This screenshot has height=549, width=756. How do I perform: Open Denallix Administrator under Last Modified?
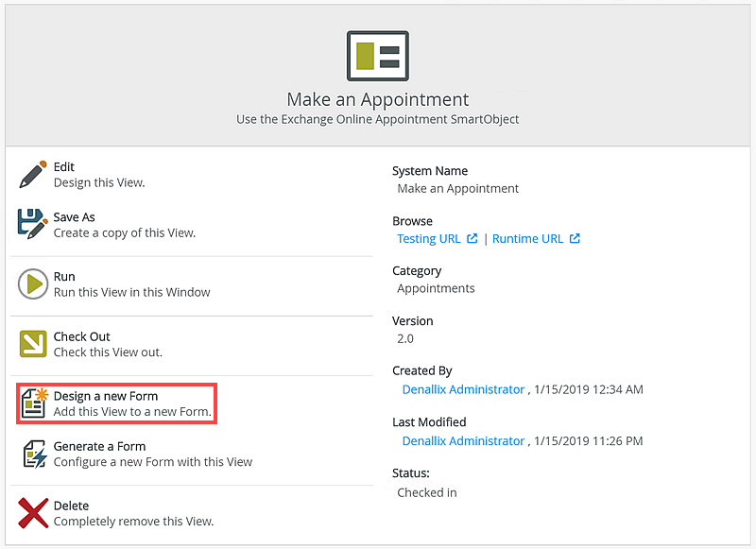[x=463, y=440]
